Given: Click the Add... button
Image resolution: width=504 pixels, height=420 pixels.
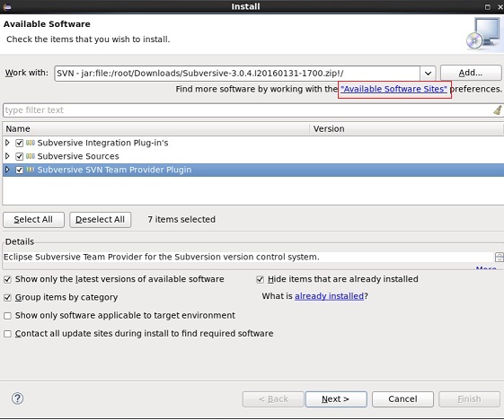Looking at the screenshot, I should [x=471, y=73].
